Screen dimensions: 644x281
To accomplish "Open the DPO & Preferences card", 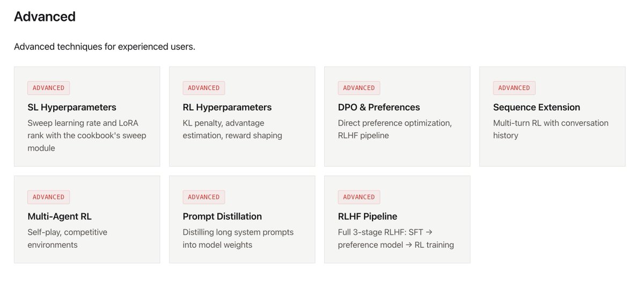I will 397,116.
